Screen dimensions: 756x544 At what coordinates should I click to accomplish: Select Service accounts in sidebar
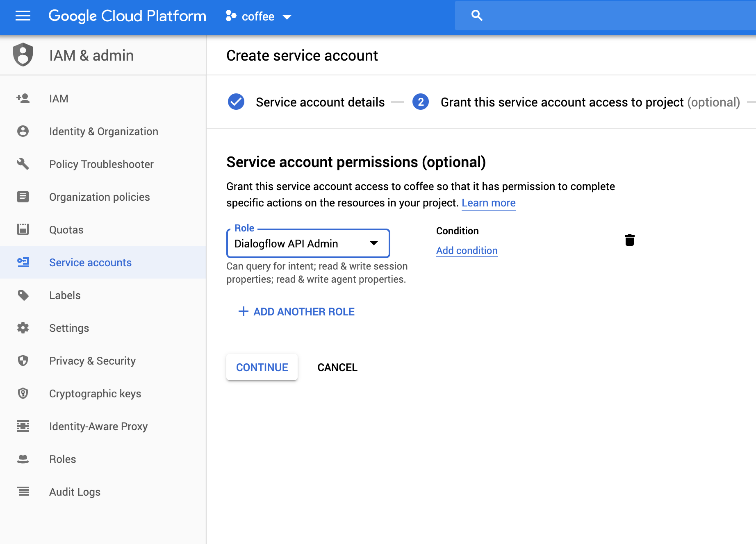(103, 262)
